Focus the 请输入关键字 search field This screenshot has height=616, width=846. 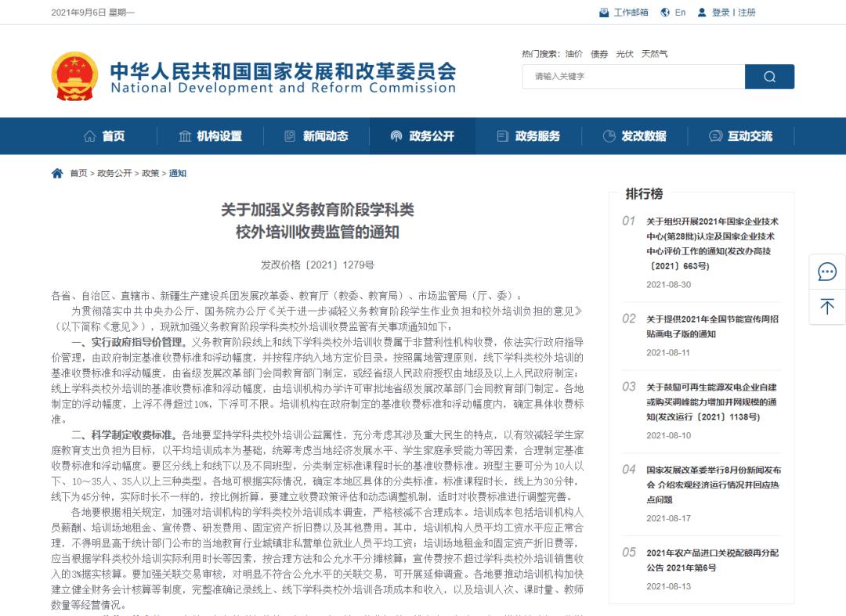634,77
